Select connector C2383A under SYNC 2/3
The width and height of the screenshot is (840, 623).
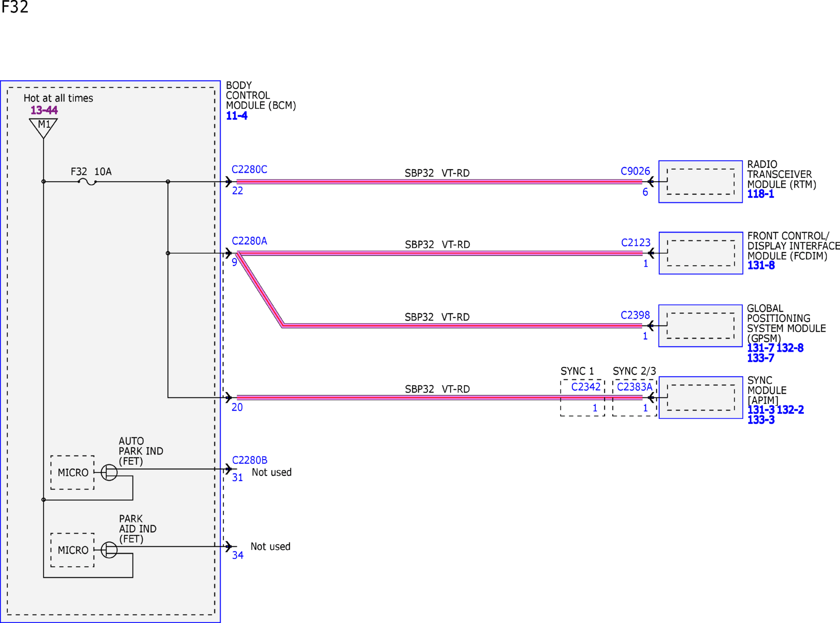point(635,387)
